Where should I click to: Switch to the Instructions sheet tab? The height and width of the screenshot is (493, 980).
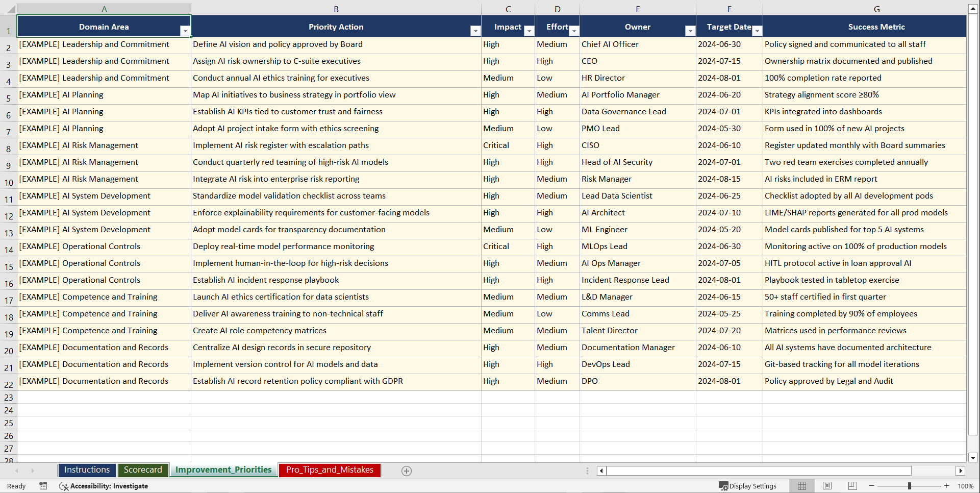pos(87,470)
